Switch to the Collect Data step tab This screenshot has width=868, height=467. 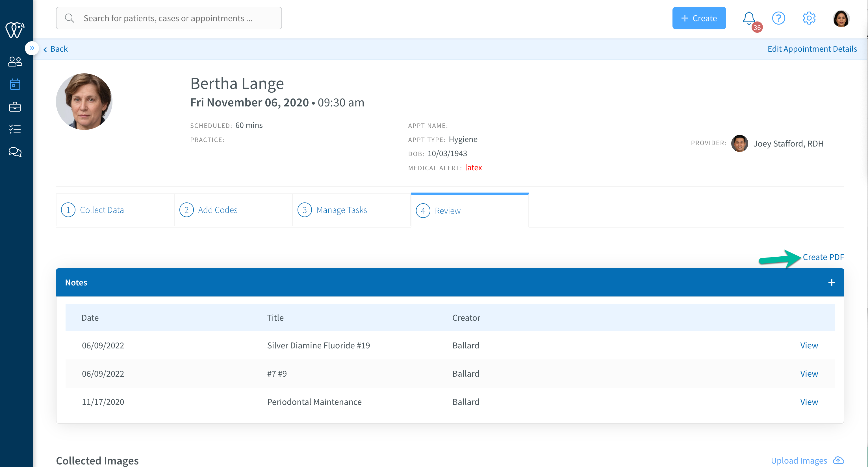(115, 210)
